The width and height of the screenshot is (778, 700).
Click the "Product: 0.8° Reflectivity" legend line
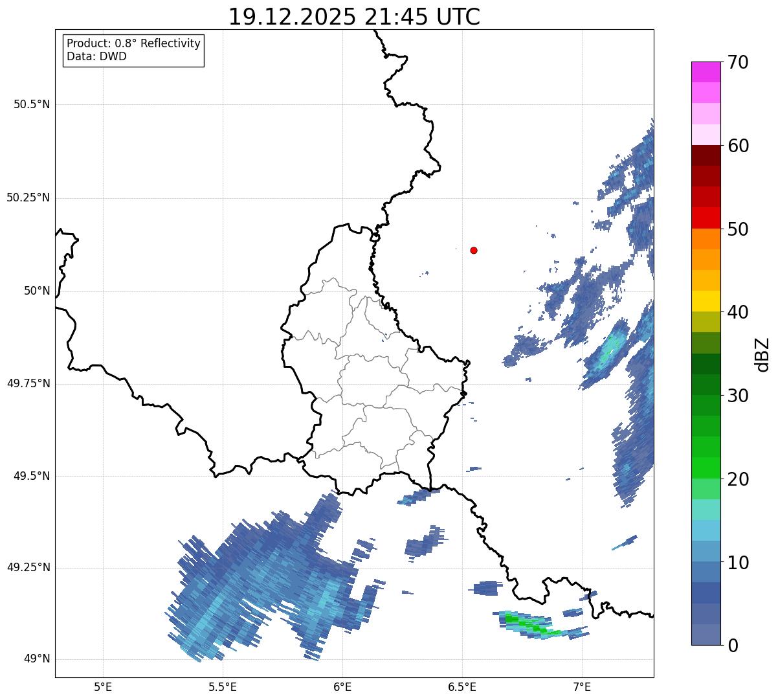pyautogui.click(x=134, y=43)
